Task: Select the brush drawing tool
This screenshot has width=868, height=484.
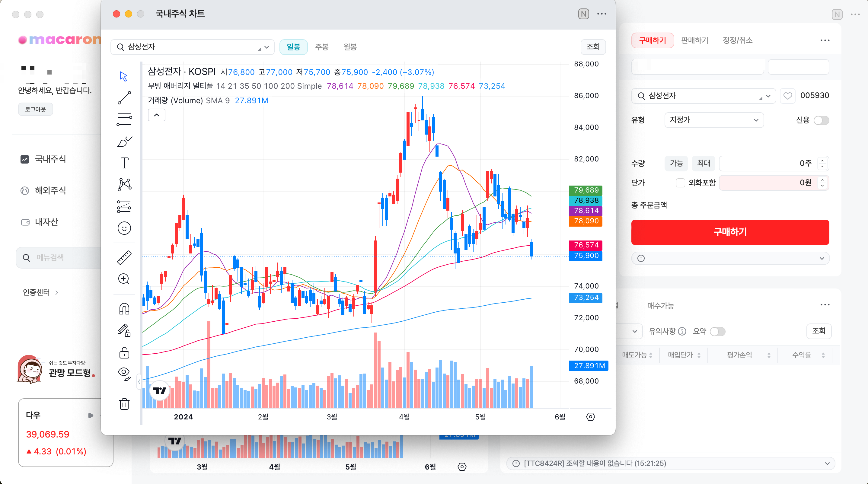Action: pos(124,142)
